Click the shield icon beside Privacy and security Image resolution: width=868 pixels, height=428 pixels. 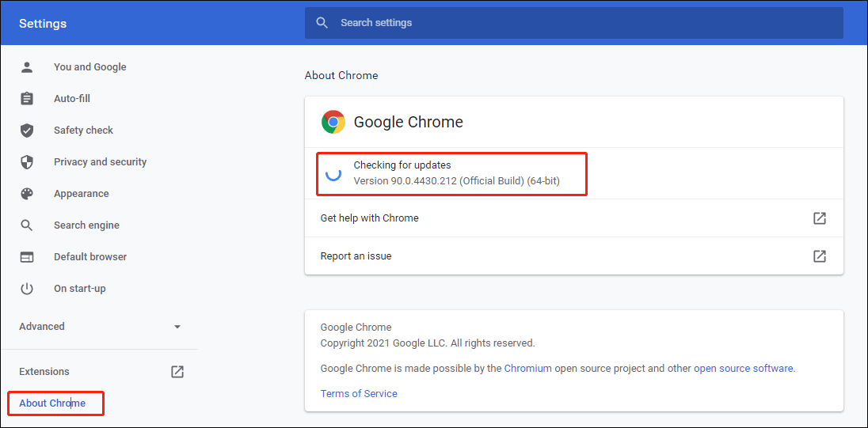[27, 162]
